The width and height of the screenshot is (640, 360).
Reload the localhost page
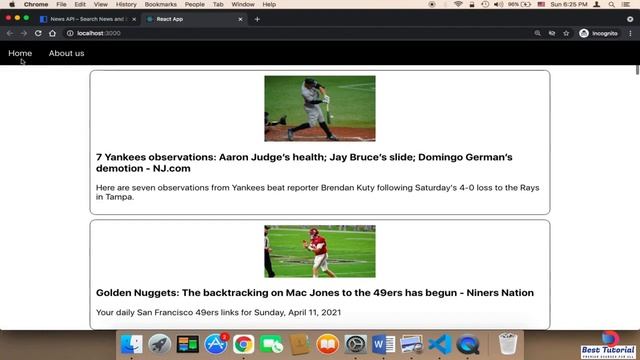click(38, 33)
